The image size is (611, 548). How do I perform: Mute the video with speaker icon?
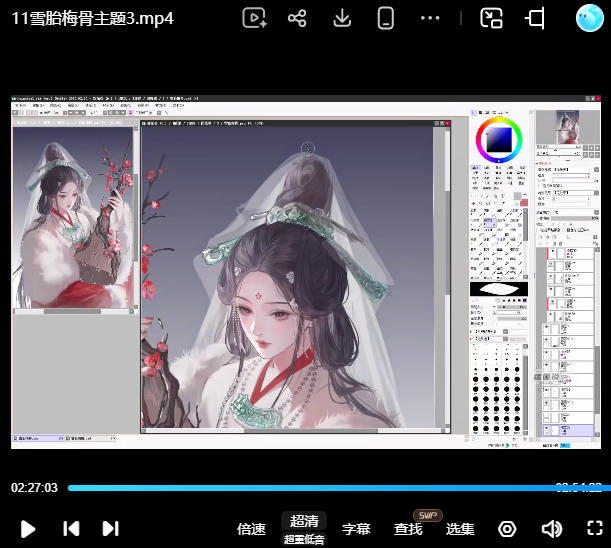(552, 529)
